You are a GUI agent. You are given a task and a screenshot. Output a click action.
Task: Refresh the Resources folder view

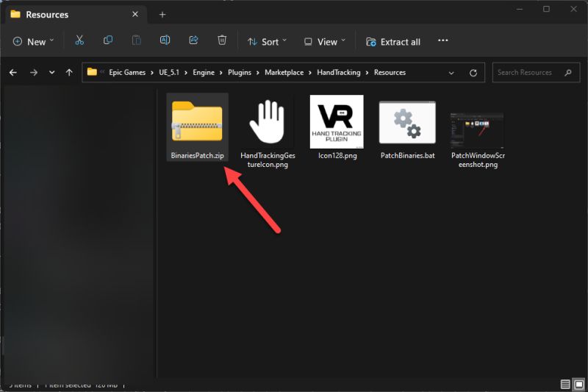pyautogui.click(x=473, y=73)
